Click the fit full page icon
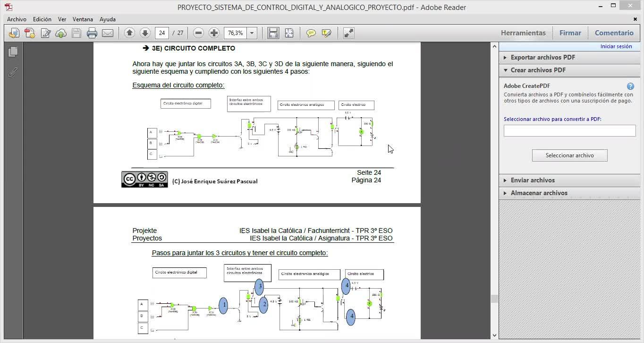This screenshot has height=343, width=644. pyautogui.click(x=289, y=33)
